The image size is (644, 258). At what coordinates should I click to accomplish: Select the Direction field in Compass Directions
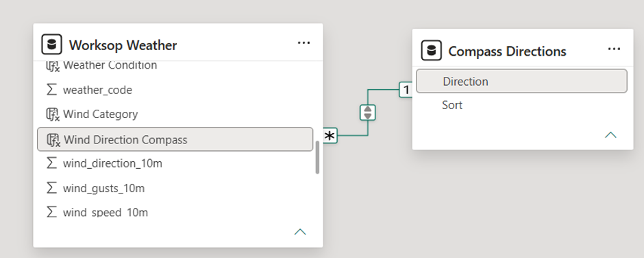pyautogui.click(x=521, y=81)
